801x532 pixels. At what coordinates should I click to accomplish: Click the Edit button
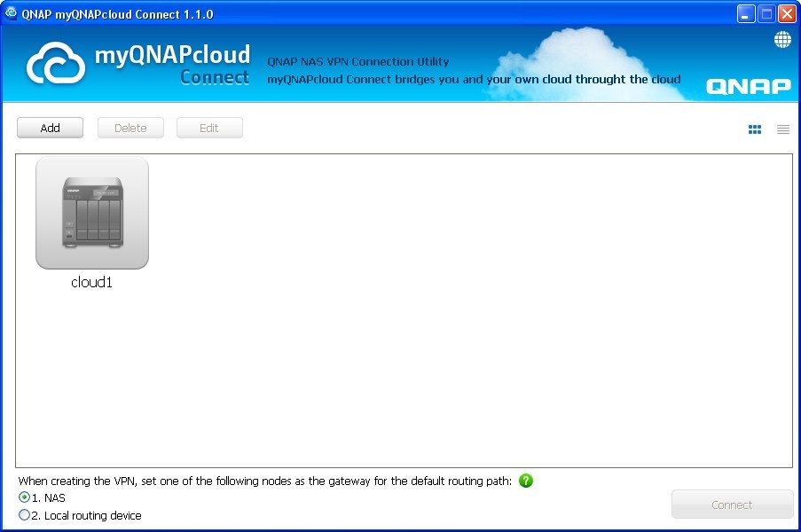209,128
